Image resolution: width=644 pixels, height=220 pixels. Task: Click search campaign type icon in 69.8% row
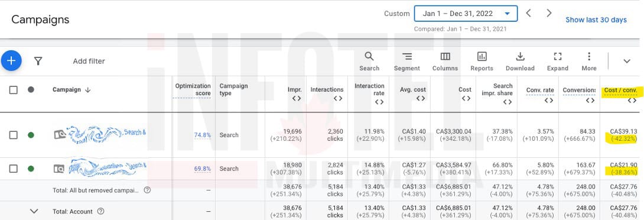pos(58,169)
